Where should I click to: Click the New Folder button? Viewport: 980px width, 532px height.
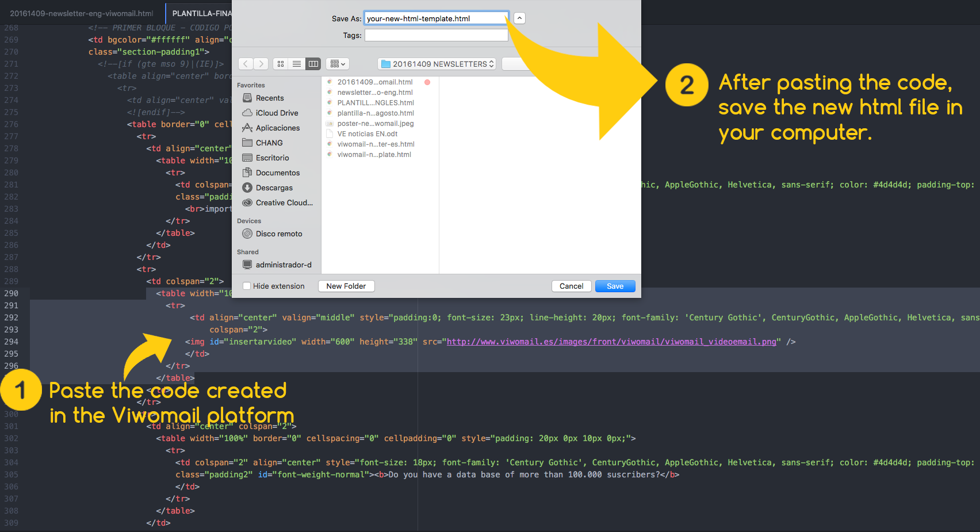(346, 286)
